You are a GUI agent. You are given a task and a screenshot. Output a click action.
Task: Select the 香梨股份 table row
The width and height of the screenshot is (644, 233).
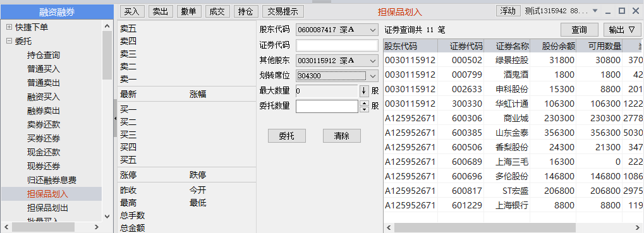513,147
